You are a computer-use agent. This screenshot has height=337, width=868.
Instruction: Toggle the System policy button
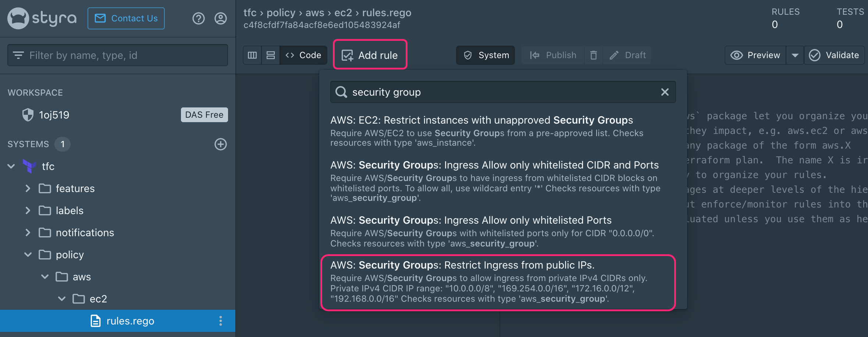485,55
